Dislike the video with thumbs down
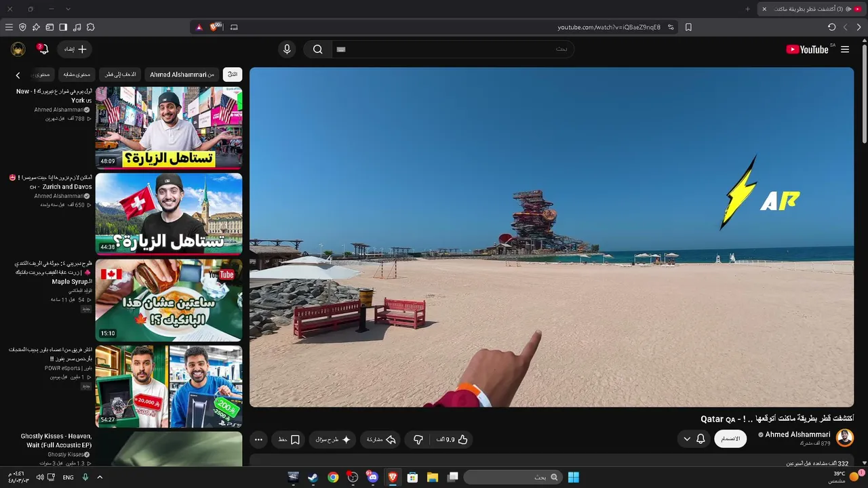Viewport: 868px width, 488px height. coord(418,440)
